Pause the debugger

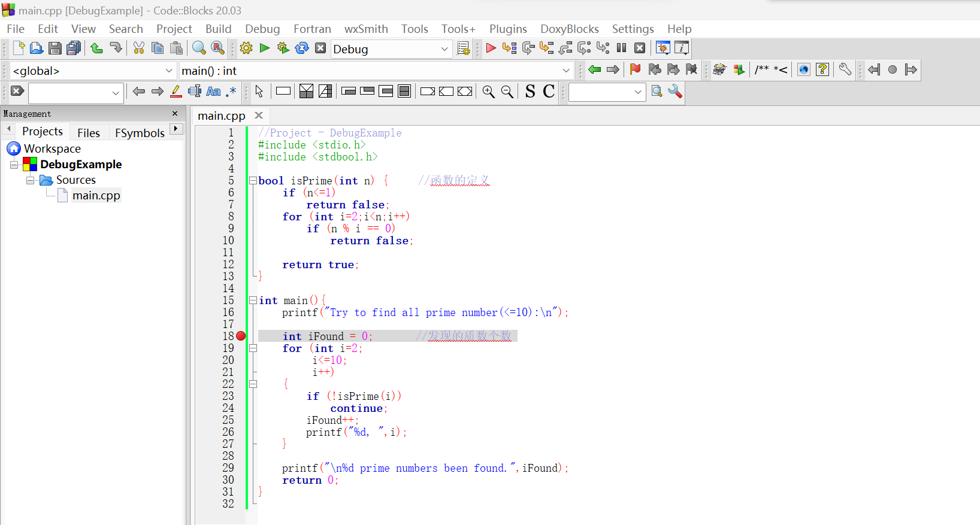coord(622,48)
